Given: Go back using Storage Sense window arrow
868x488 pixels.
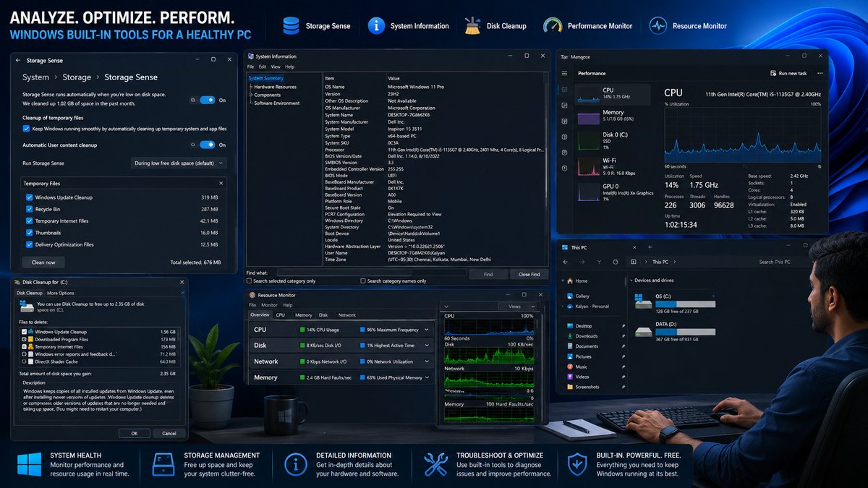Looking at the screenshot, I should [x=17, y=61].
